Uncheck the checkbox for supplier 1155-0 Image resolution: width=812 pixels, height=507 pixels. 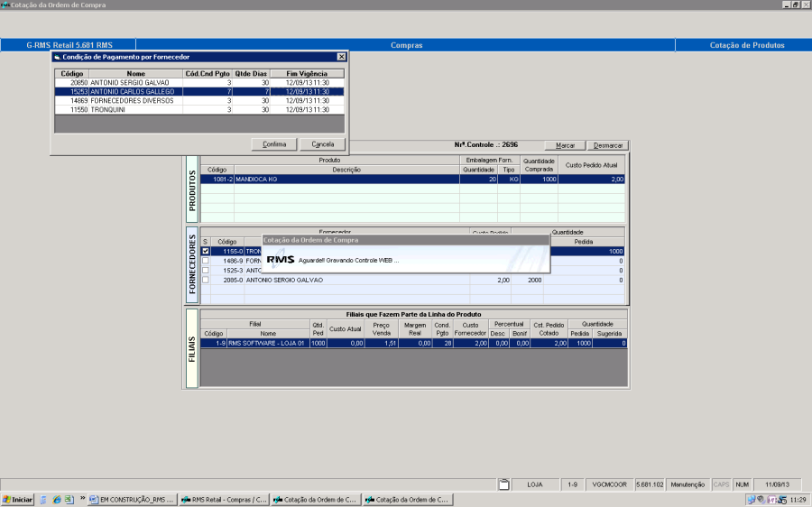click(206, 251)
